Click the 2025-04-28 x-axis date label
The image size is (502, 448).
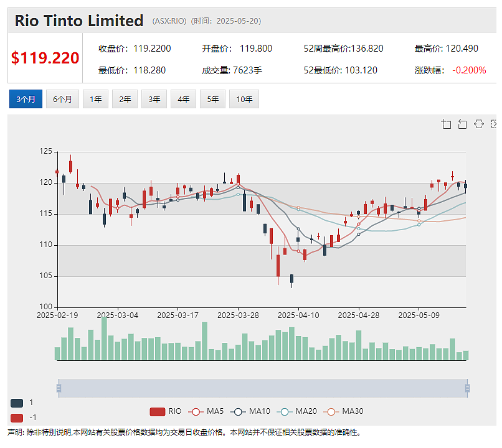359,315
